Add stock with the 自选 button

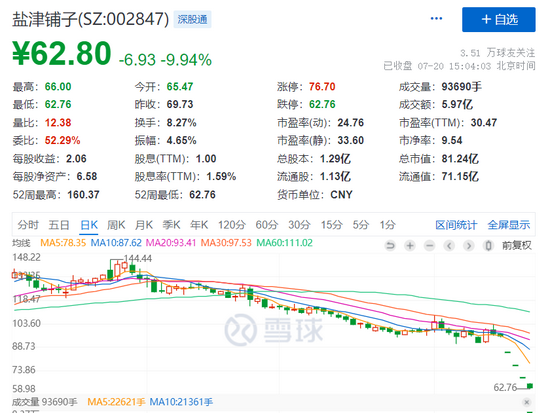(498, 20)
